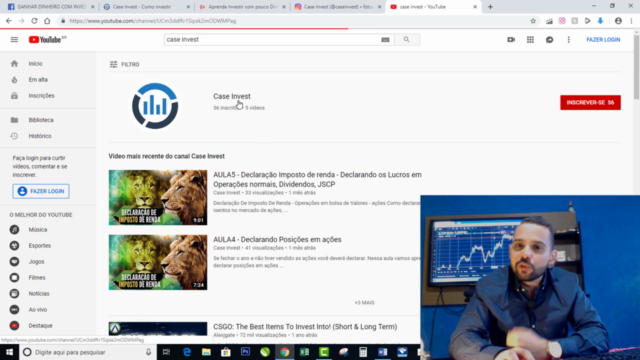The width and height of the screenshot is (640, 360).
Task: Open the Case Invest channel name link
Action: click(x=232, y=96)
